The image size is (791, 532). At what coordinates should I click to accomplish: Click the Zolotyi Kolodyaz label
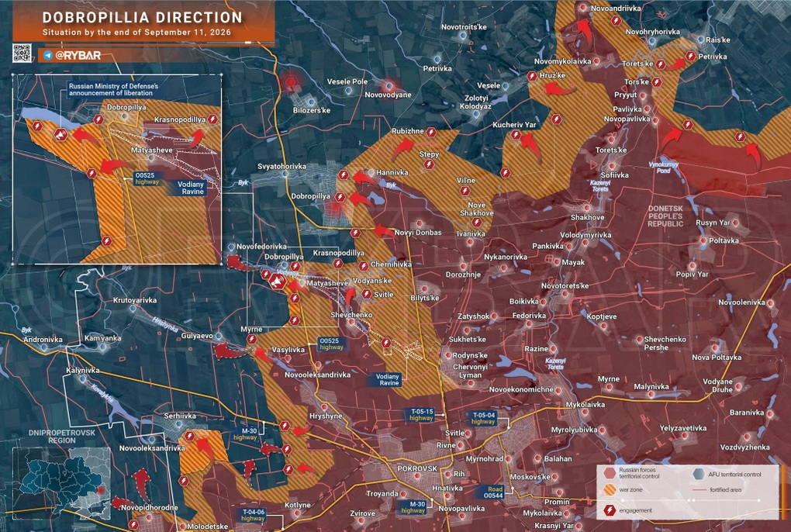pyautogui.click(x=475, y=102)
